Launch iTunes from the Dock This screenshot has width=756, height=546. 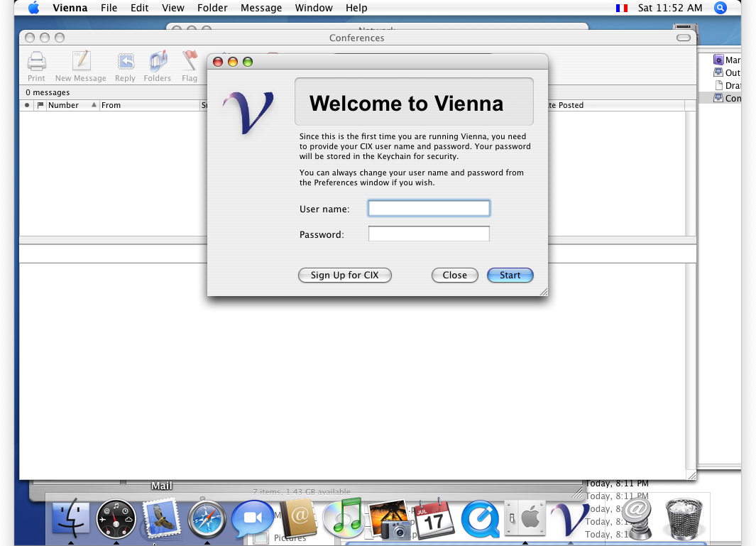(x=343, y=518)
